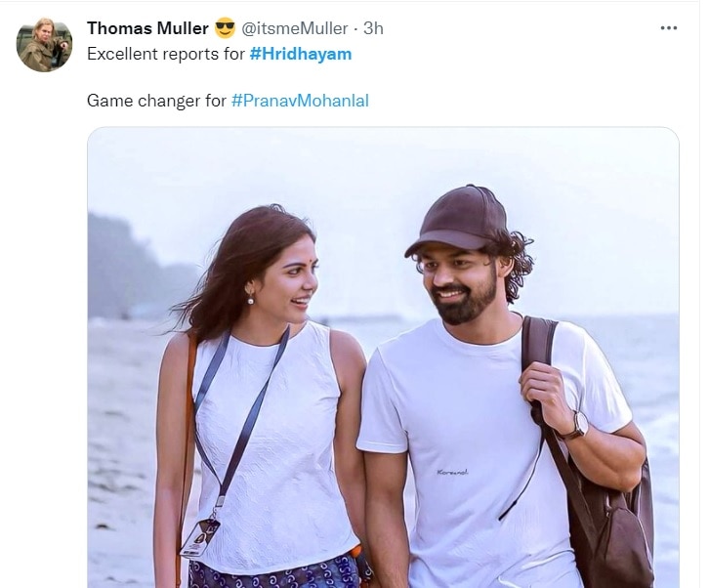This screenshot has width=709, height=588.
Task: Click the sunglasses emoji beside the name
Action: [224, 28]
